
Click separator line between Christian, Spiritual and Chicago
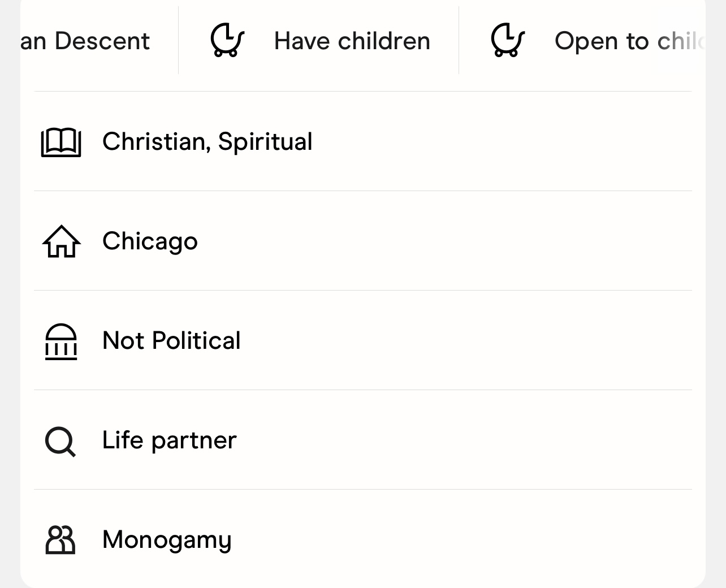363,191
